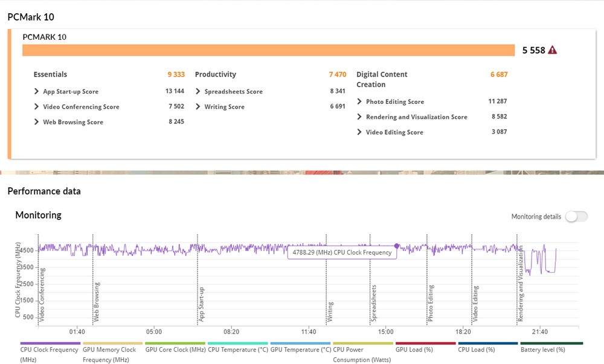
Task: Click the Writing chart marker line
Action: [x=326, y=280]
